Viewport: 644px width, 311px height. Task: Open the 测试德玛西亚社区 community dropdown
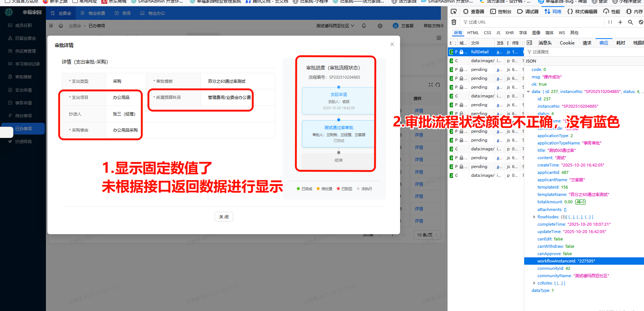point(335,26)
